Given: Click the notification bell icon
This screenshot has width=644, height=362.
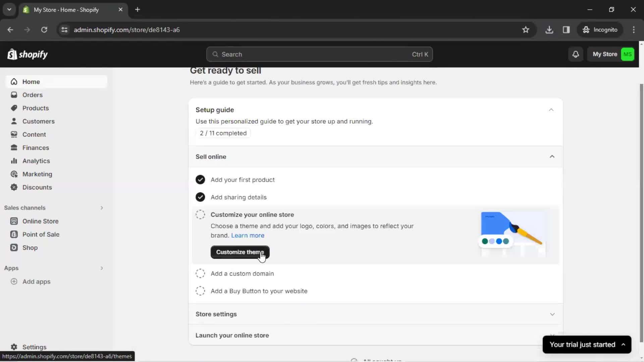Looking at the screenshot, I should click(576, 54).
